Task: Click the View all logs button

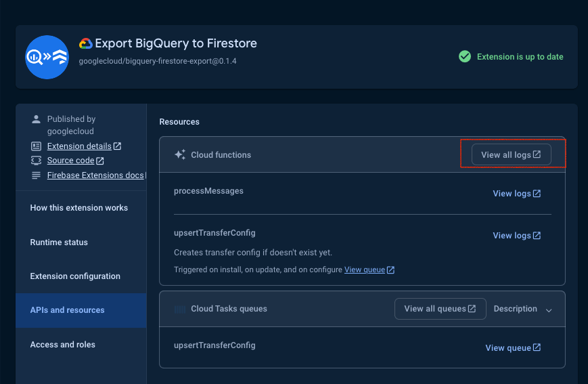Action: [511, 154]
